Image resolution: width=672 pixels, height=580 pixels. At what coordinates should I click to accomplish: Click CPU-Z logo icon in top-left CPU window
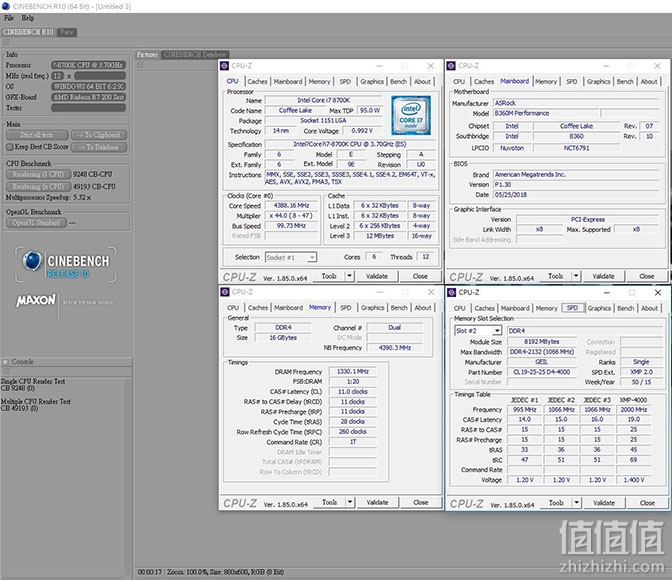[x=225, y=66]
